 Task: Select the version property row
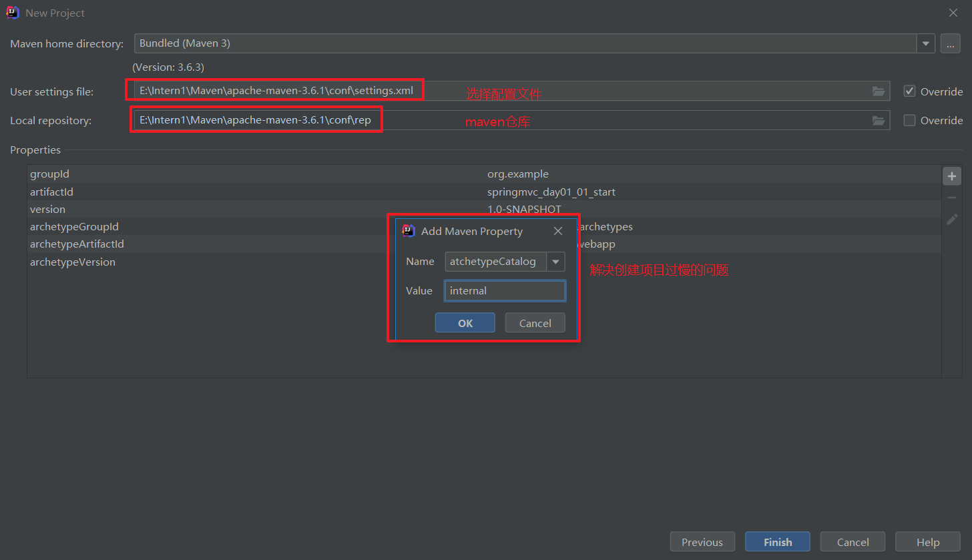coord(484,209)
